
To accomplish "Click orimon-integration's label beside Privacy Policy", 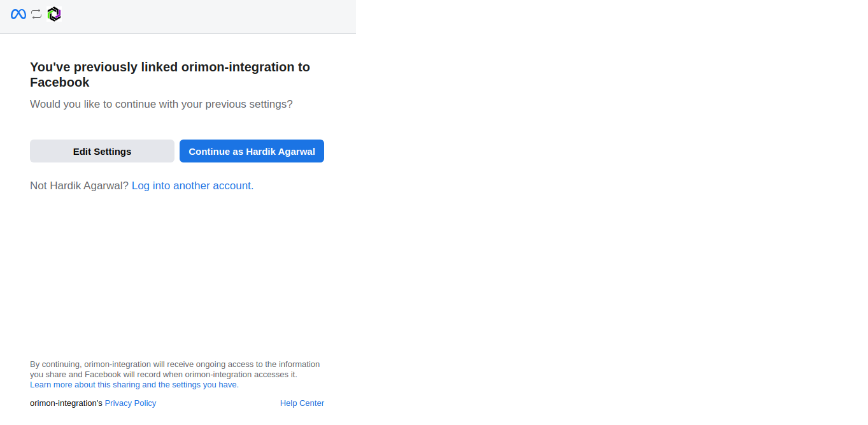I will click(x=66, y=403).
